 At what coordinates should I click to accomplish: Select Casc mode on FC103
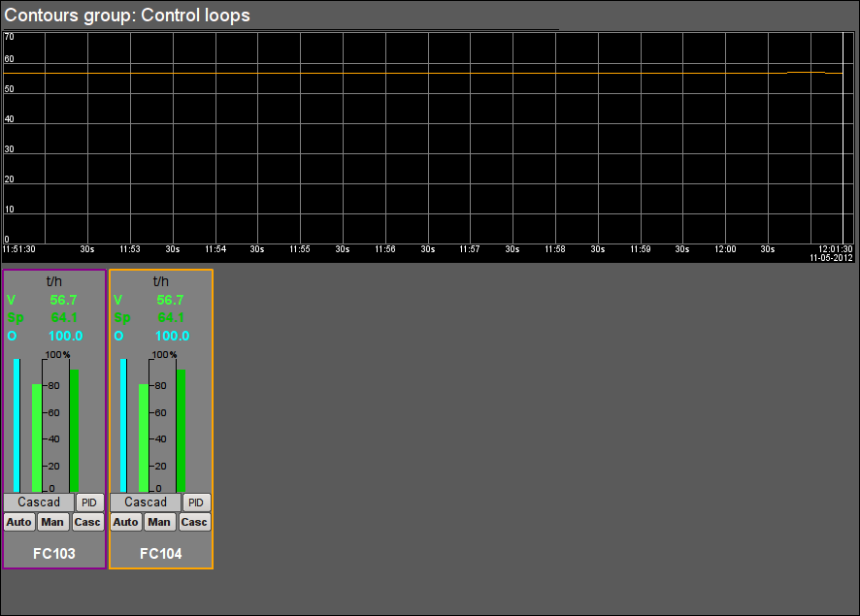pyautogui.click(x=87, y=522)
